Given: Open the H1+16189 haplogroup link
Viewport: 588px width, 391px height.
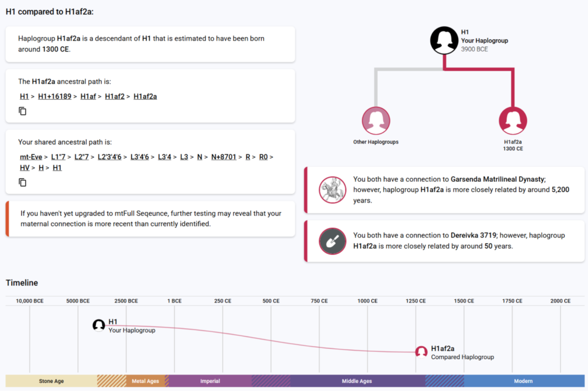Looking at the screenshot, I should pyautogui.click(x=55, y=97).
